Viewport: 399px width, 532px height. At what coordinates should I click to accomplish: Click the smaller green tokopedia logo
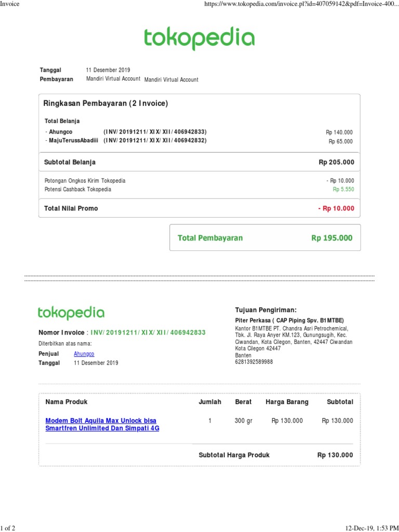tap(71, 313)
